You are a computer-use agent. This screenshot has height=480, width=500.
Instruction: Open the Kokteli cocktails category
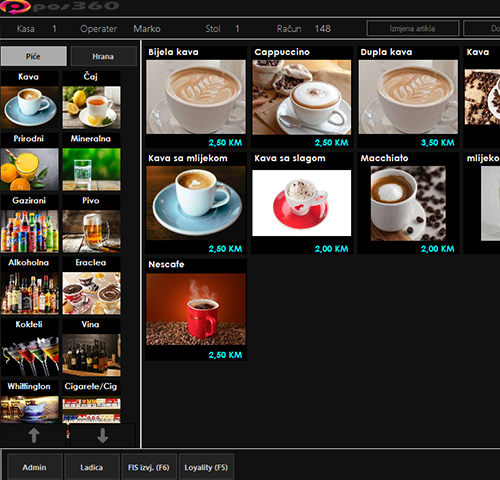(30, 348)
